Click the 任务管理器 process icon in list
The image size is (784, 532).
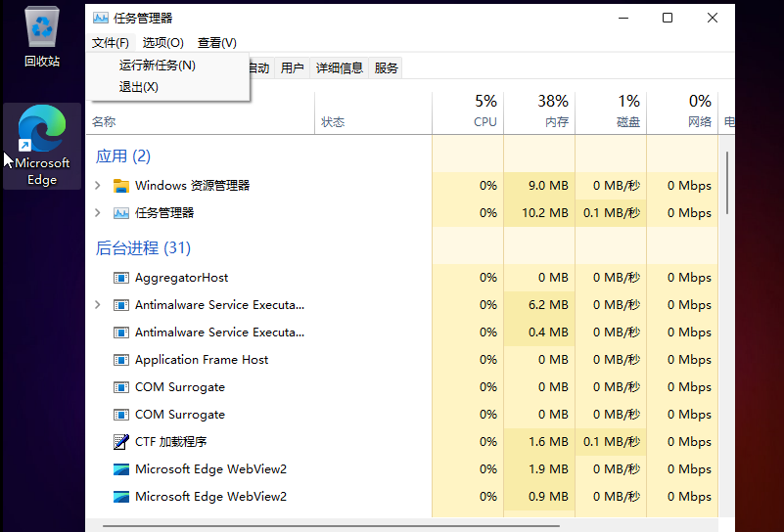(x=121, y=213)
